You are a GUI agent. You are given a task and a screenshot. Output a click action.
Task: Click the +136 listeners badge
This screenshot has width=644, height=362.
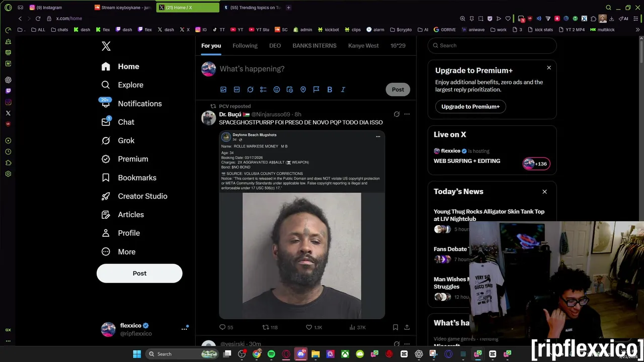point(536,163)
